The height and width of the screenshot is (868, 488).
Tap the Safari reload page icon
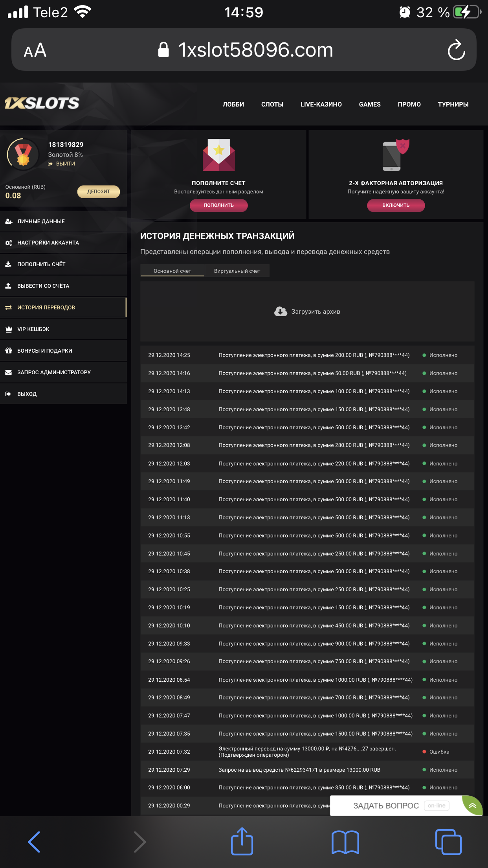pyautogui.click(x=456, y=50)
